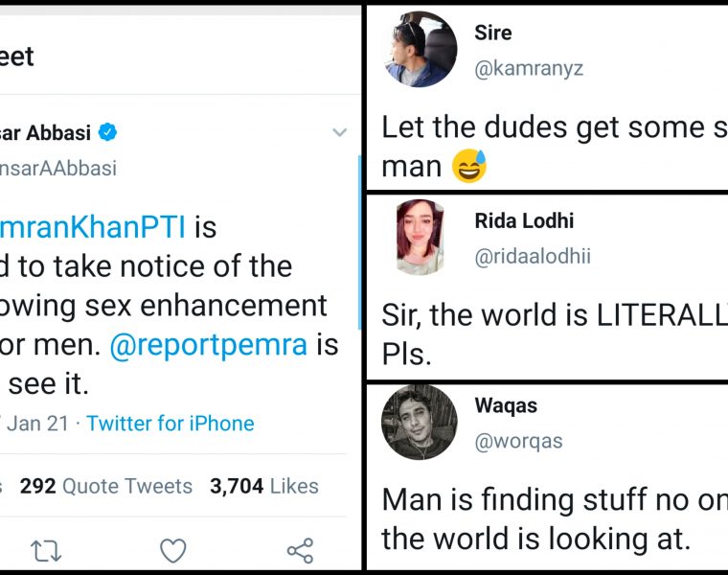
Task: Open the @reportpemra mention link
Action: pos(210,345)
